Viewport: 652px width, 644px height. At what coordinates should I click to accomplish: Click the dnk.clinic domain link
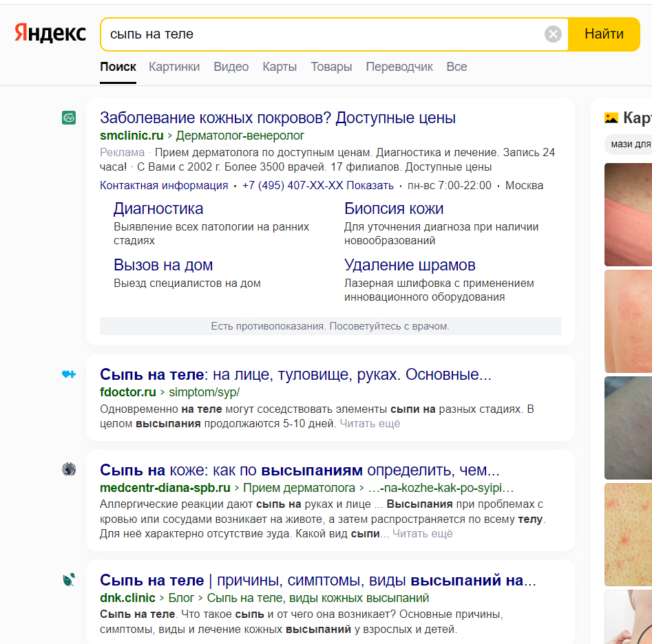click(x=127, y=598)
